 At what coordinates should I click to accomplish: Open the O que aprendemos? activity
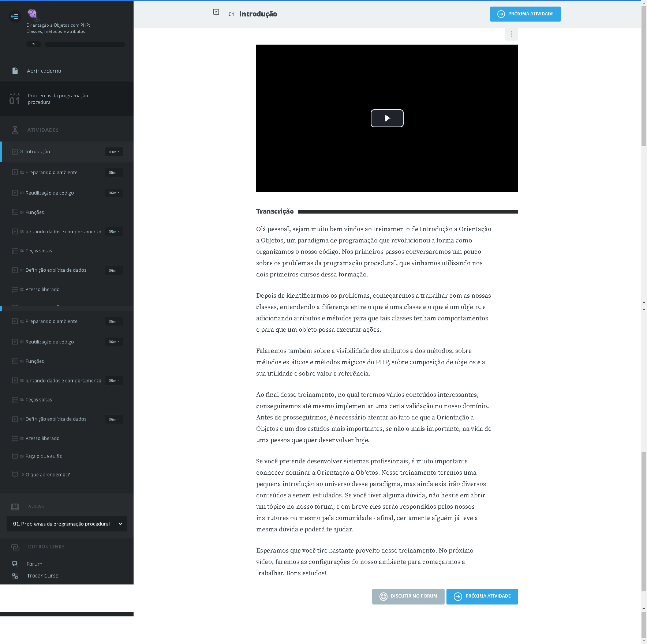click(x=48, y=475)
